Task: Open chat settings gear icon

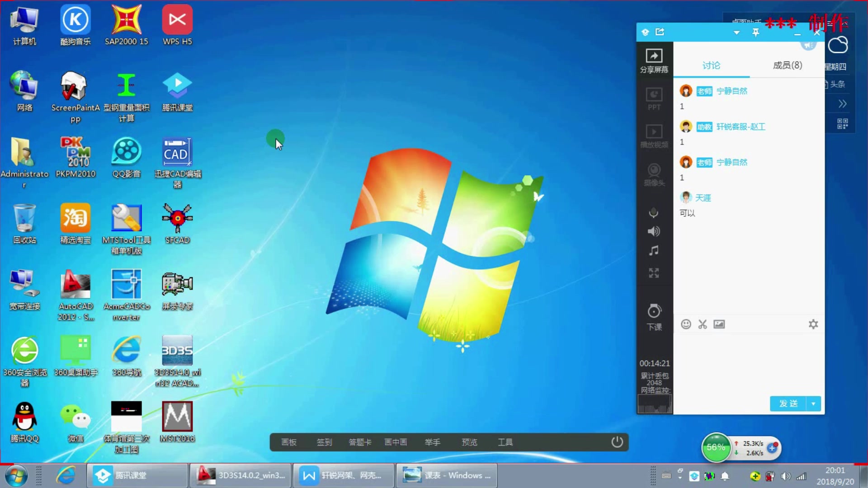Action: [813, 324]
